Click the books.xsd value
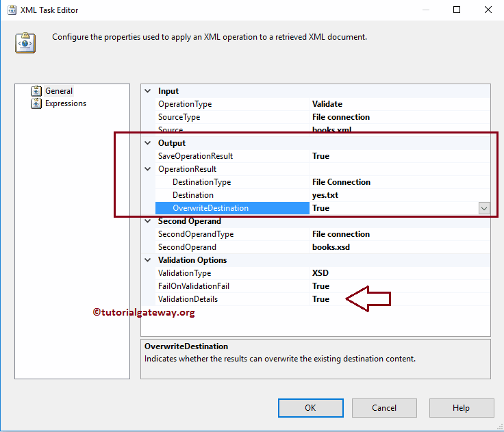 point(331,247)
